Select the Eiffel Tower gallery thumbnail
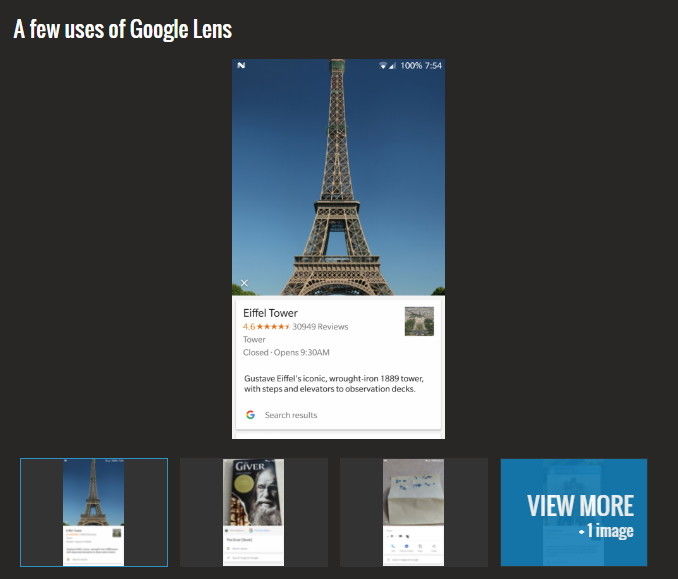Screen dimensions: 678x579 [94, 512]
